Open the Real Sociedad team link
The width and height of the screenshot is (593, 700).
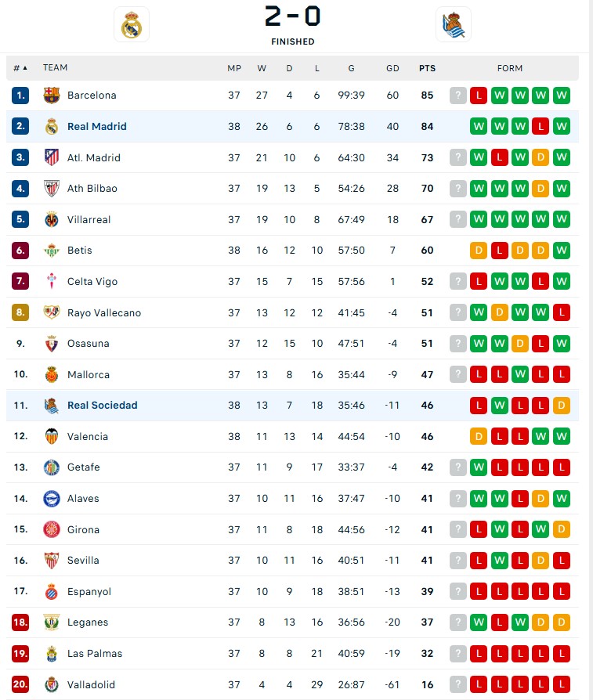point(103,405)
